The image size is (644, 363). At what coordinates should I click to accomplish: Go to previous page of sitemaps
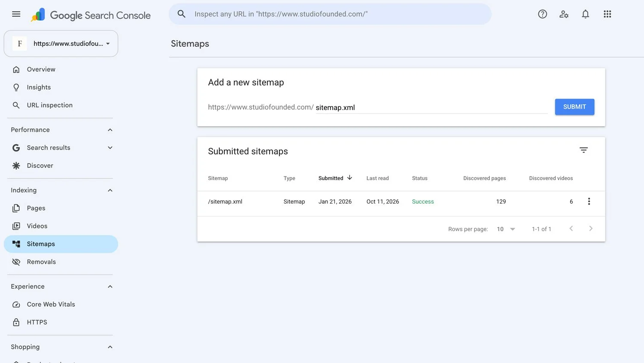click(571, 229)
